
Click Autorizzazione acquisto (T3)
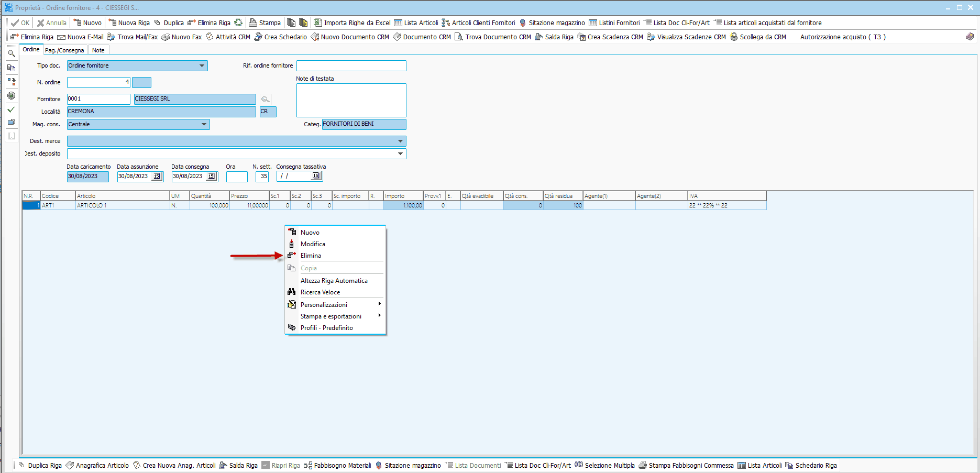pos(843,37)
